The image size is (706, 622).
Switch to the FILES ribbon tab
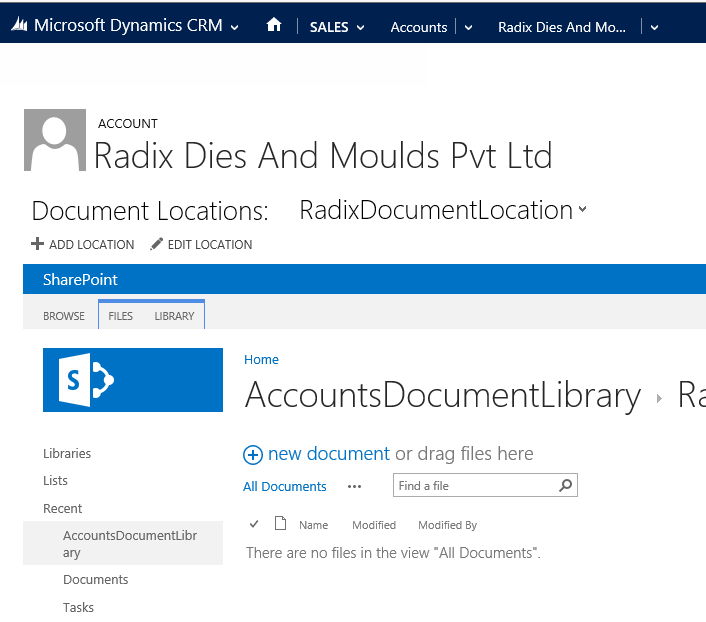[x=120, y=316]
